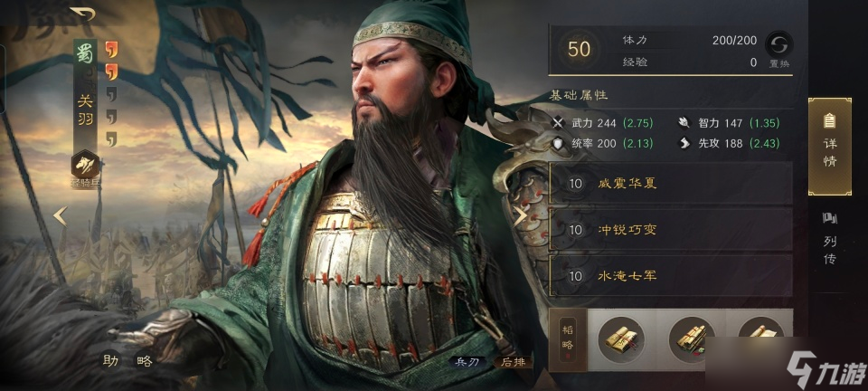868x391 pixels.
Task: Open the third scroll item
Action: [x=761, y=332]
